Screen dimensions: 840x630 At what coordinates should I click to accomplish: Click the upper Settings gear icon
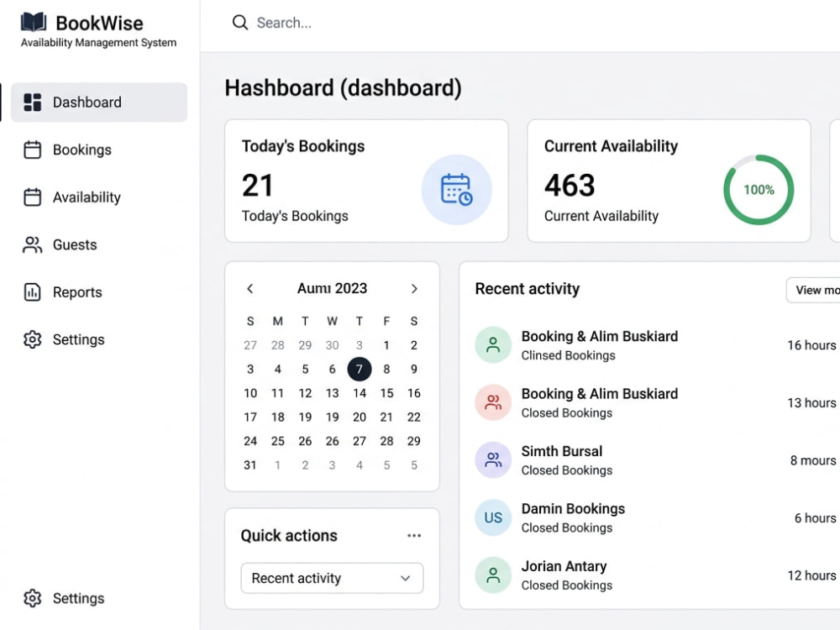tap(32, 339)
